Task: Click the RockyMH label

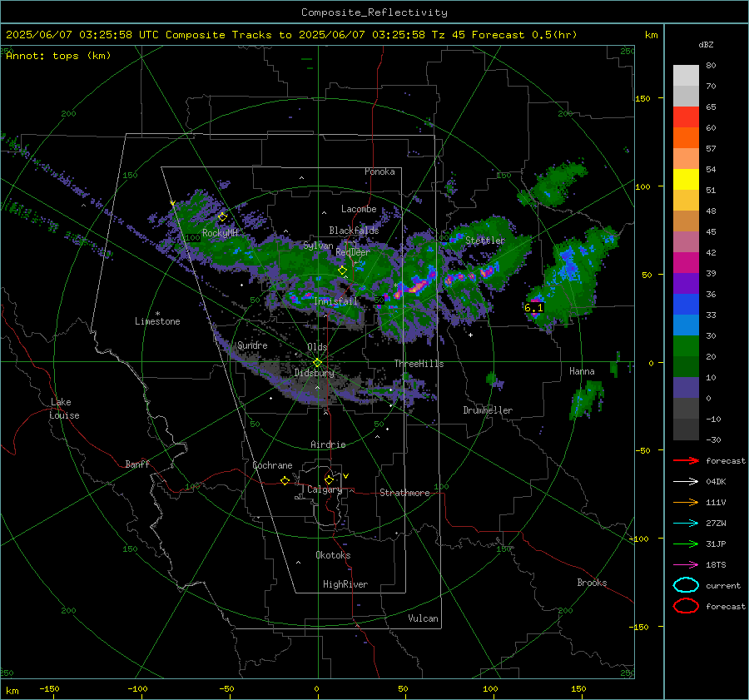Action: [220, 233]
